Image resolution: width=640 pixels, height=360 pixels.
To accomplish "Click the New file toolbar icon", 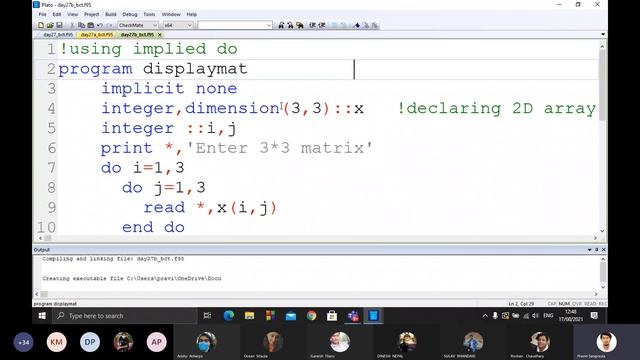I will 41,25.
